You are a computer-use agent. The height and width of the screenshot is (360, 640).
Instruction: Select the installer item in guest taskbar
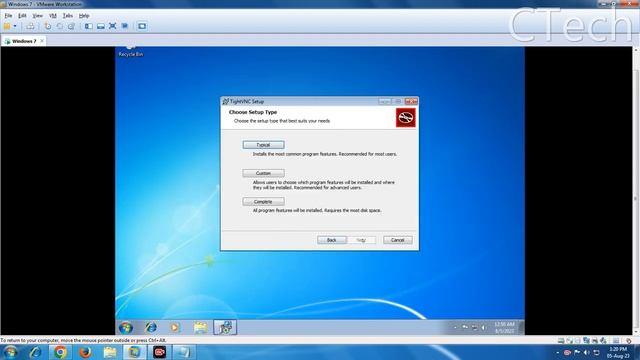[225, 327]
